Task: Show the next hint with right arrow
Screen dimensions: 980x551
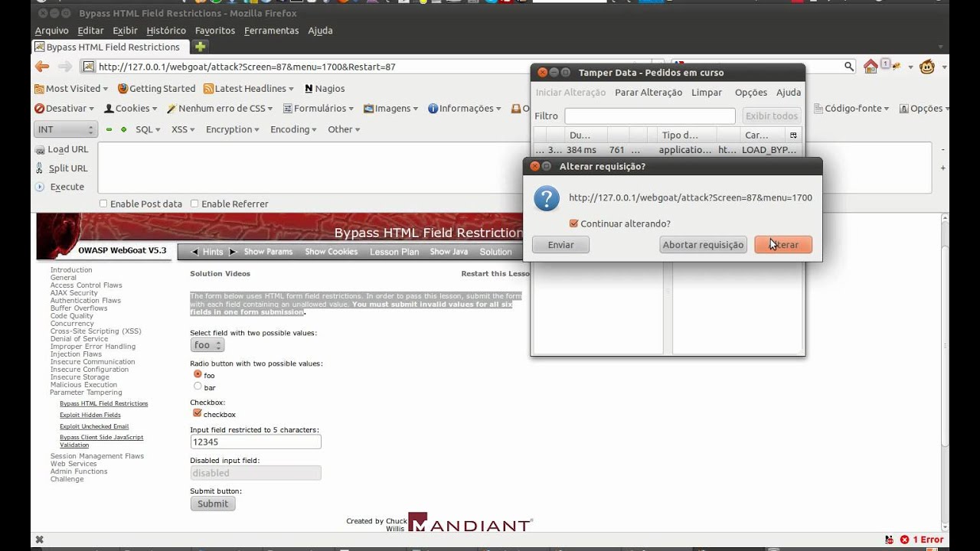Action: click(233, 252)
